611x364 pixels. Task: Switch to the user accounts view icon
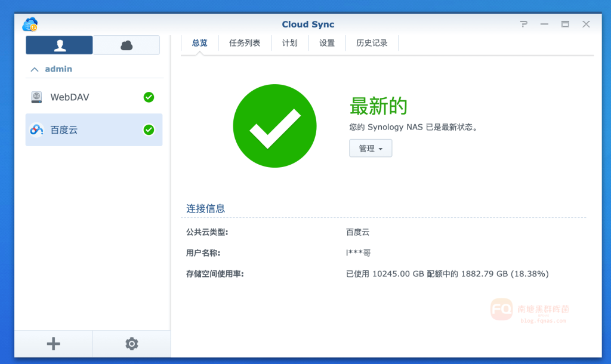point(59,45)
